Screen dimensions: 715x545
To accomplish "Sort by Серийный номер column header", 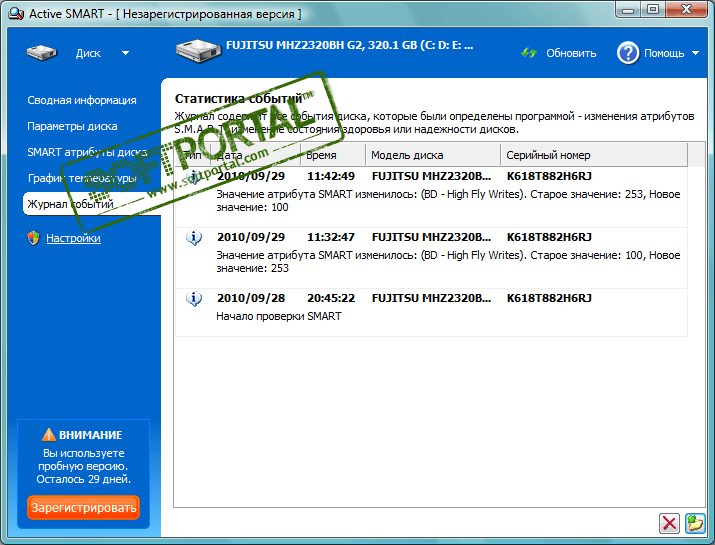I will (x=594, y=155).
